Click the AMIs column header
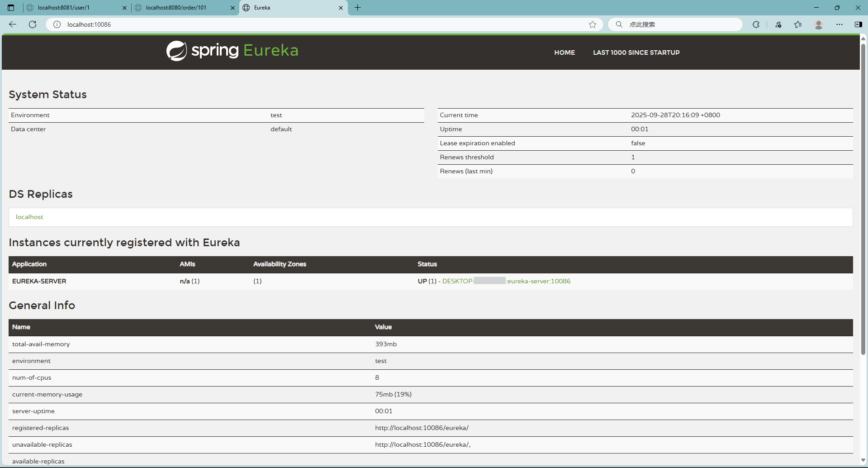Screen dimensions: 868x468 187,264
